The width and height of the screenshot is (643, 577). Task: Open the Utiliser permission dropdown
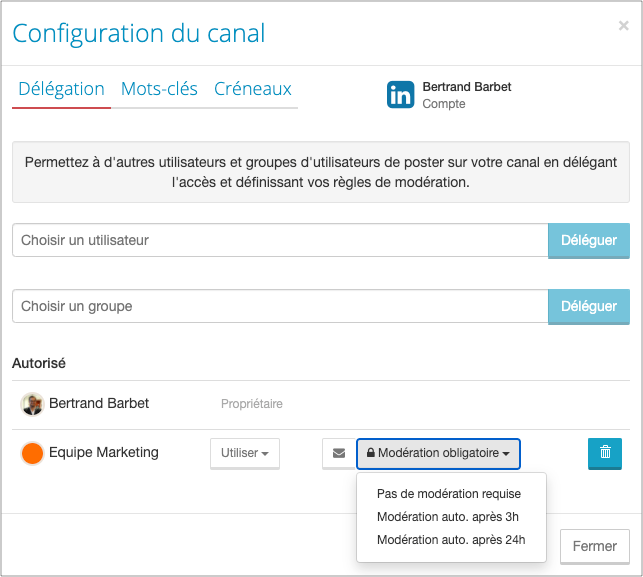click(x=245, y=454)
